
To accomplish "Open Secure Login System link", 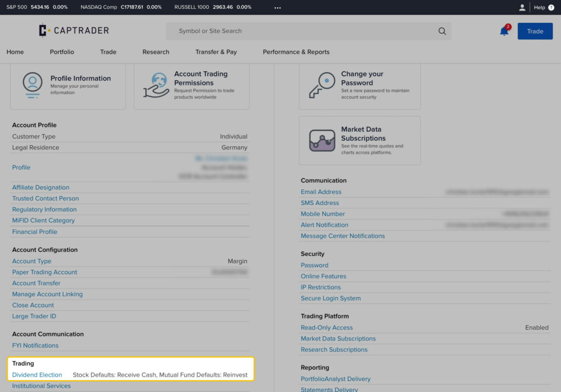I will (x=330, y=298).
